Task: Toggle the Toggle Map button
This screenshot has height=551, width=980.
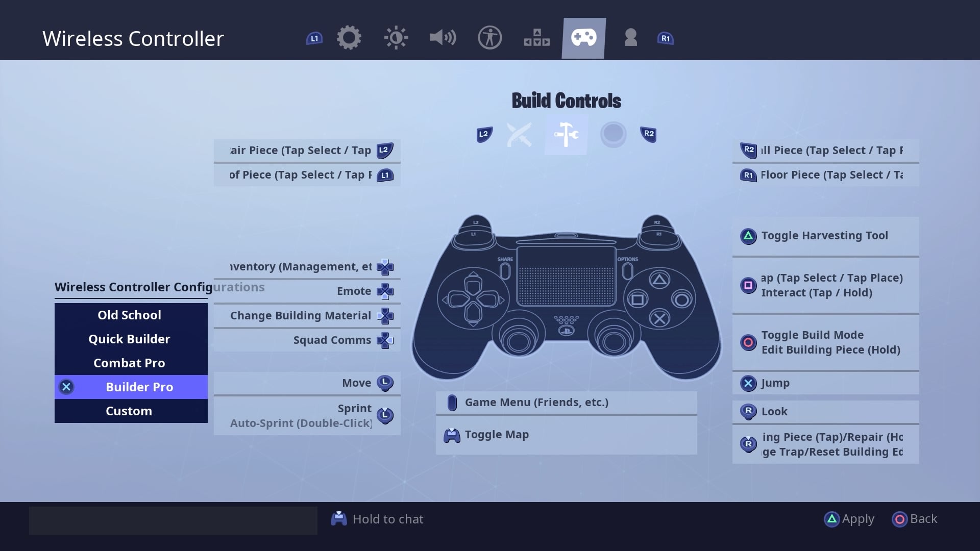Action: [x=497, y=434]
